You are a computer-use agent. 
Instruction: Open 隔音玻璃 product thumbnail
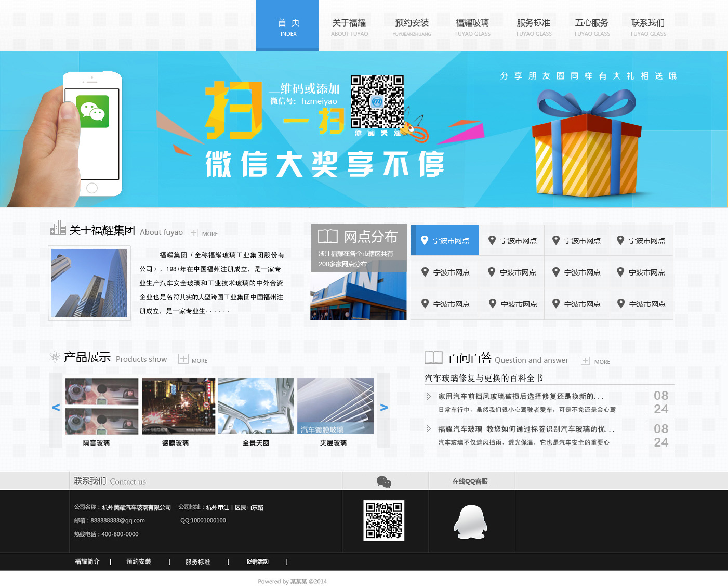[102, 406]
